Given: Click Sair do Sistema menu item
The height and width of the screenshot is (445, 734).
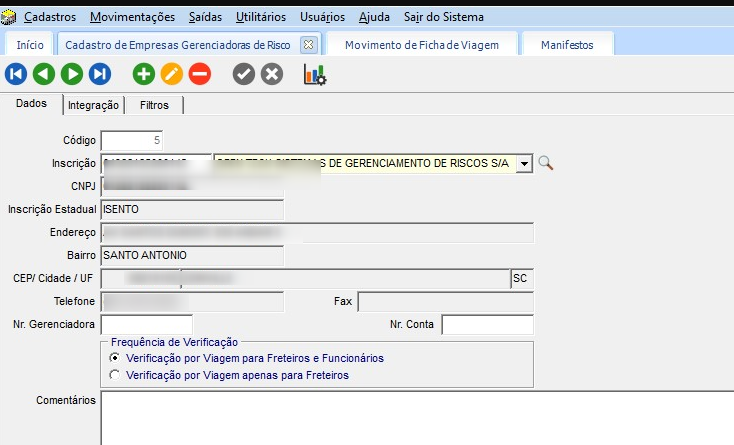Looking at the screenshot, I should coord(443,17).
